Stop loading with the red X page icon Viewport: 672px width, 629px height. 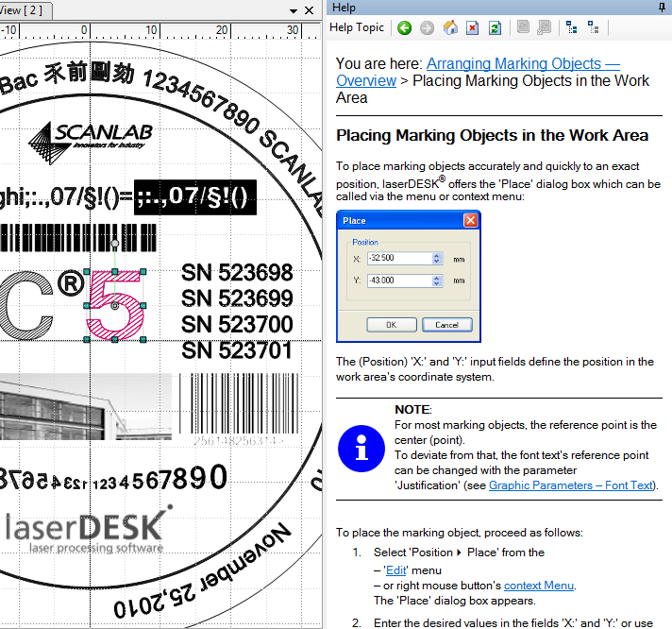point(472,28)
